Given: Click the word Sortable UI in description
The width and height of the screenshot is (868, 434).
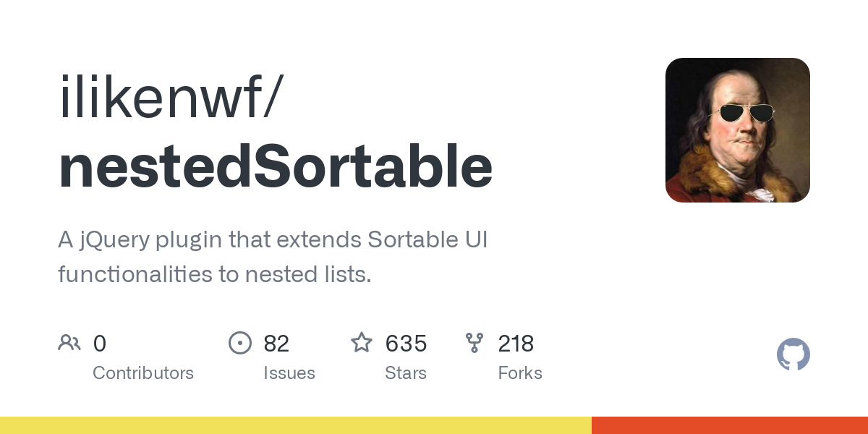Looking at the screenshot, I should pos(427,240).
